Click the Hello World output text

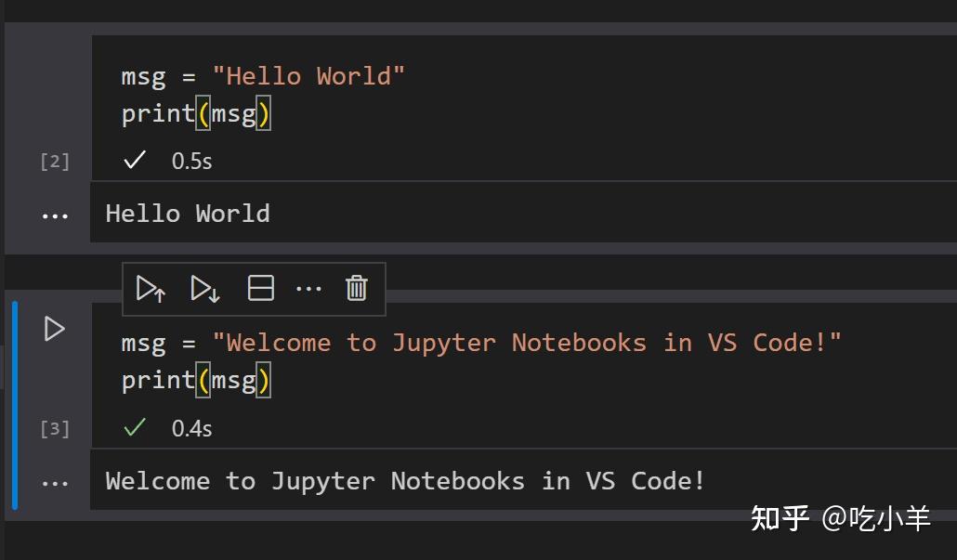(187, 213)
